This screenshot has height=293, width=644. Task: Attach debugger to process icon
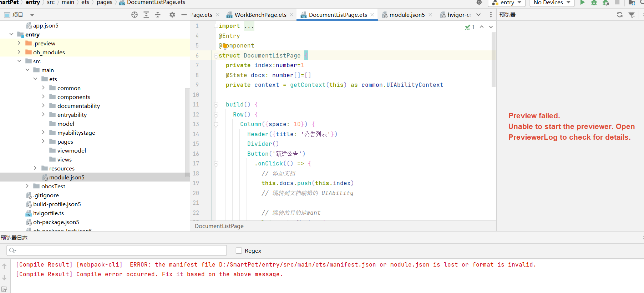[606, 3]
